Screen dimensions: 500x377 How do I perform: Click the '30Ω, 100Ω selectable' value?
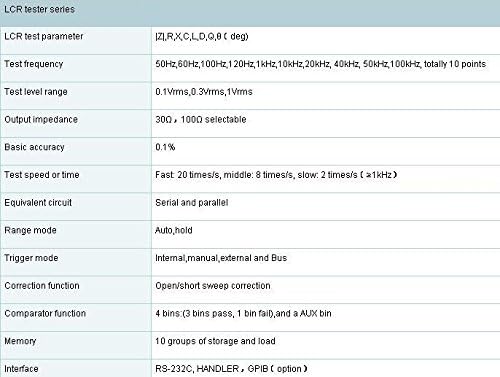(x=201, y=119)
